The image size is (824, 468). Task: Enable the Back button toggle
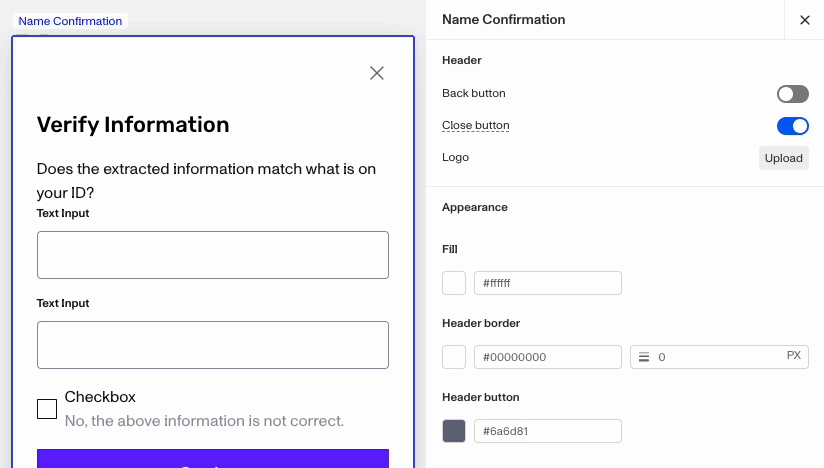coord(792,94)
